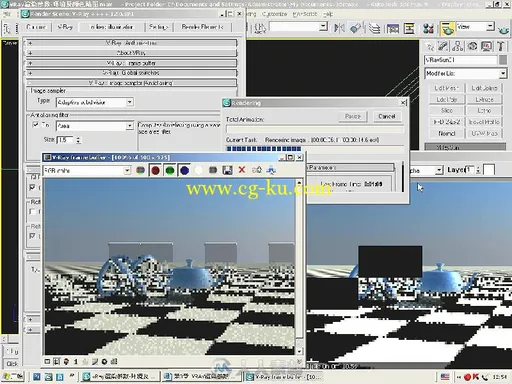The image size is (512, 384).
Task: Click monochrome mode icon in frame buffer
Action: pyautogui.click(x=213, y=170)
